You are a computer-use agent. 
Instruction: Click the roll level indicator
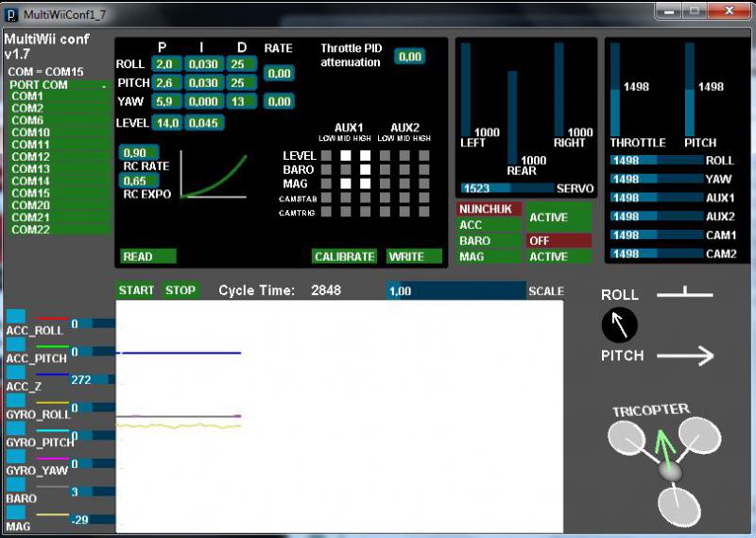[684, 292]
